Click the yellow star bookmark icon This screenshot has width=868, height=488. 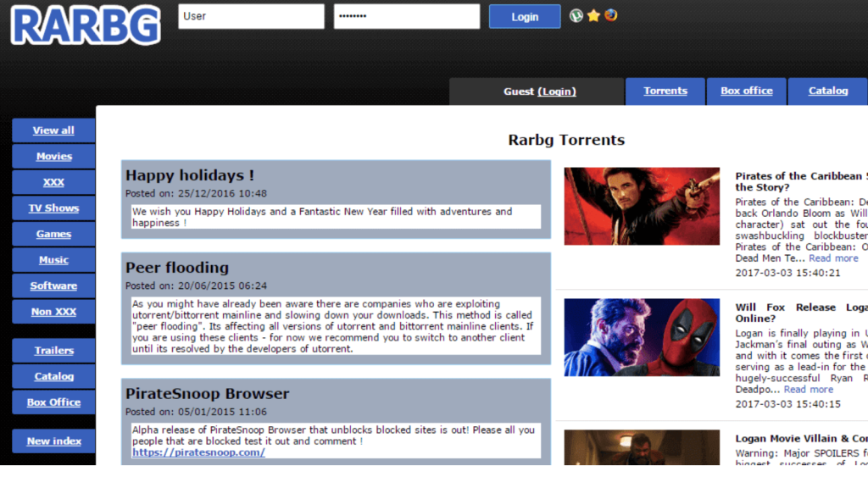593,15
